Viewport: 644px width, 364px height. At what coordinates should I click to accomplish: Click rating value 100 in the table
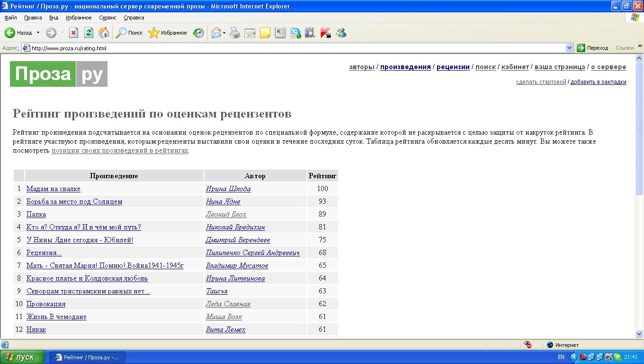pyautogui.click(x=322, y=189)
